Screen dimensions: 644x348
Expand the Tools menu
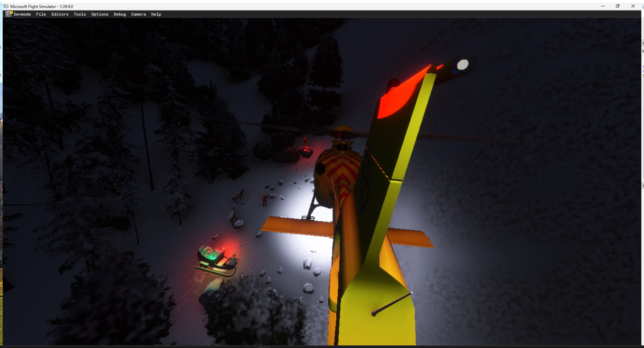(x=80, y=14)
